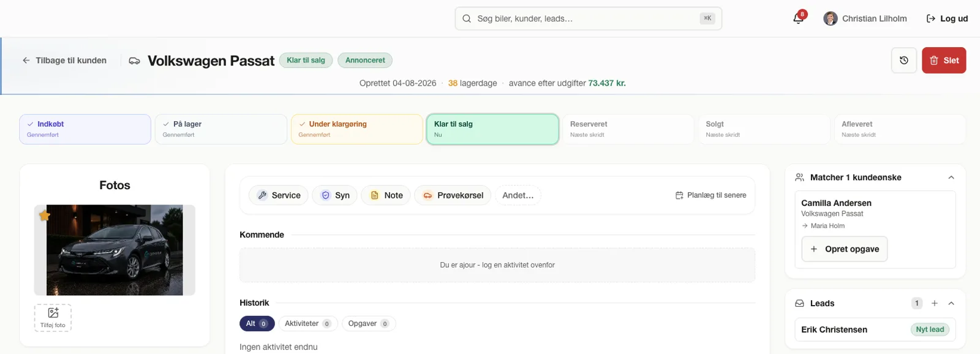
Task: Filter history by Opgaver
Action: tap(369, 323)
